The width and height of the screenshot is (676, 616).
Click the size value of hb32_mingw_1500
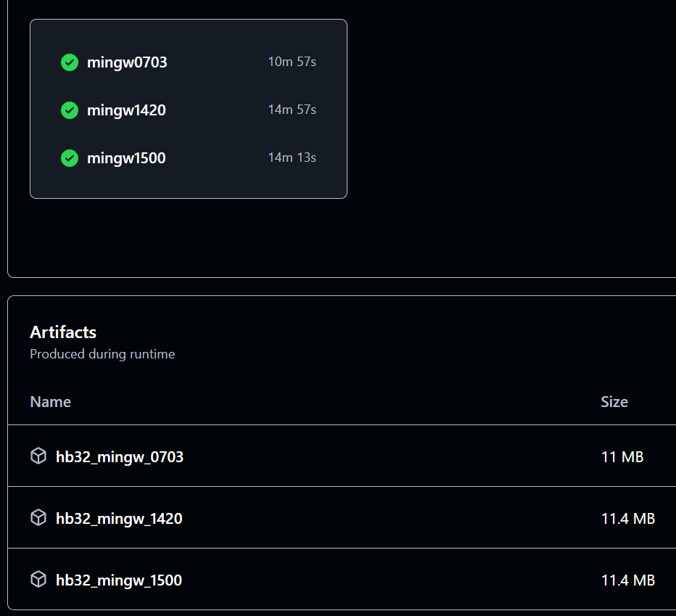coord(627,580)
